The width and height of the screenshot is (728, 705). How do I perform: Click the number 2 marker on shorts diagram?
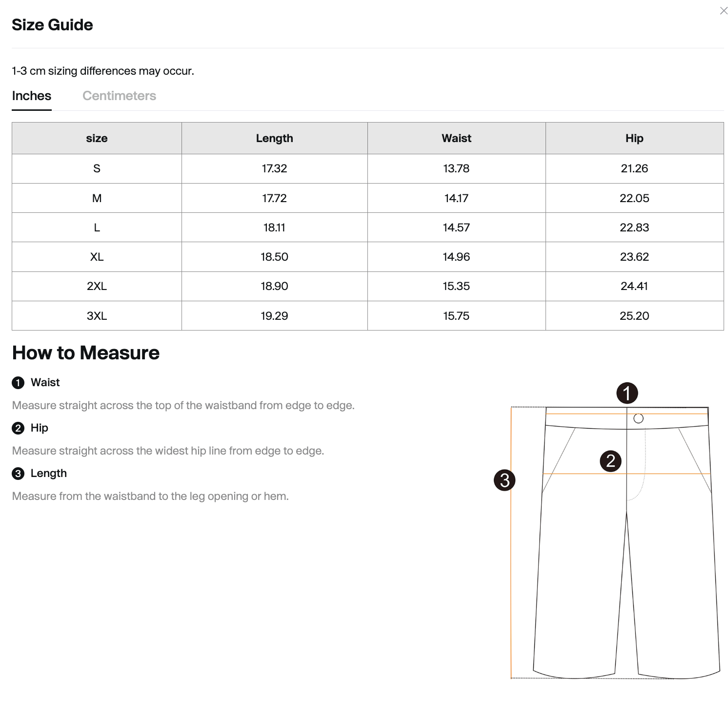610,461
